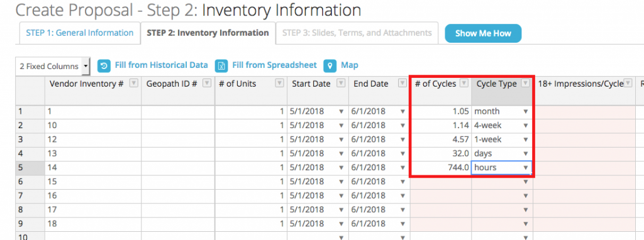
Task: Open Geopath ID # column filter icon
Action: click(207, 84)
